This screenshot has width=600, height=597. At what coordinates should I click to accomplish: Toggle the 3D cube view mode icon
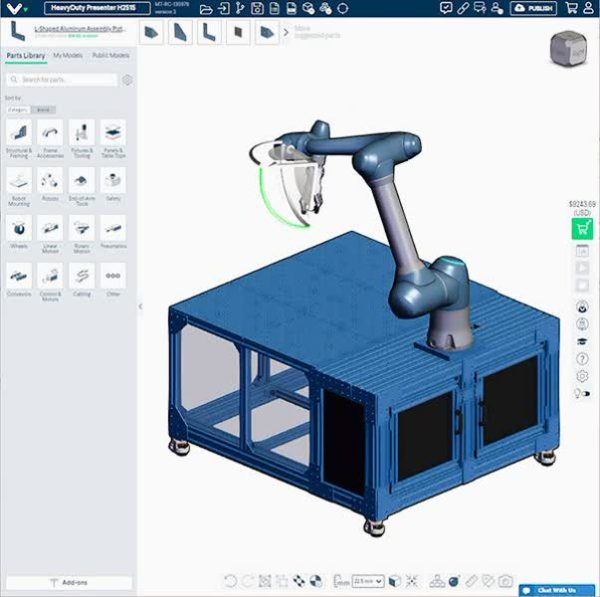point(395,581)
